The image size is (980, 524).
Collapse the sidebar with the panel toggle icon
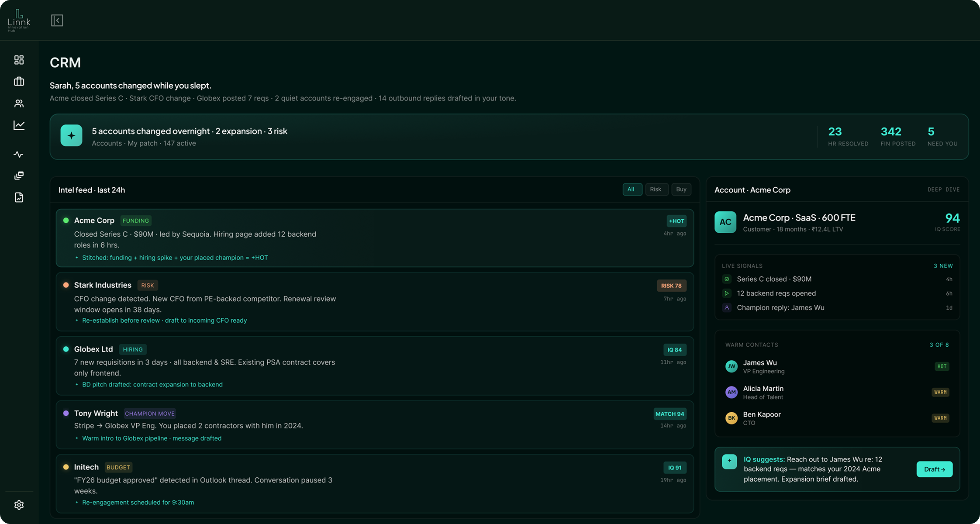coord(57,21)
